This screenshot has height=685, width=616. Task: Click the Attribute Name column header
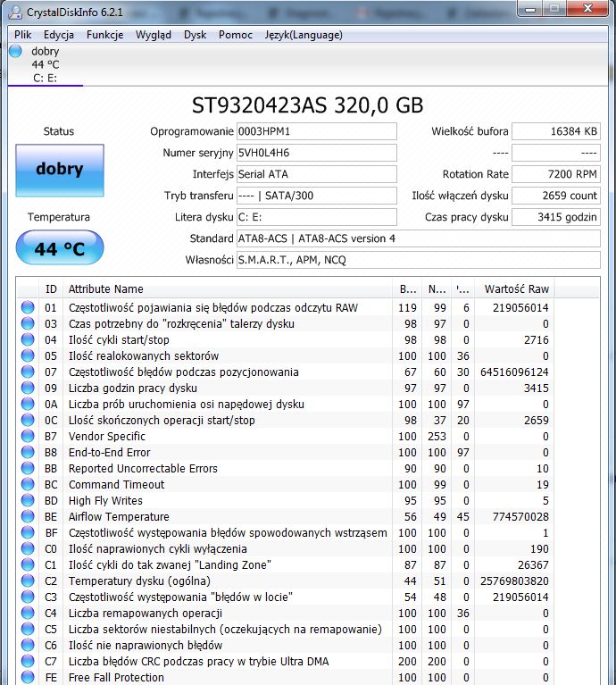point(227,289)
